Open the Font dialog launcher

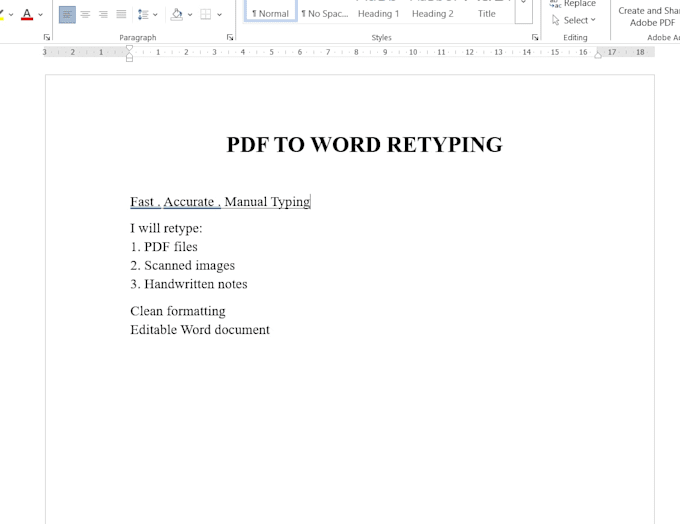tap(47, 38)
